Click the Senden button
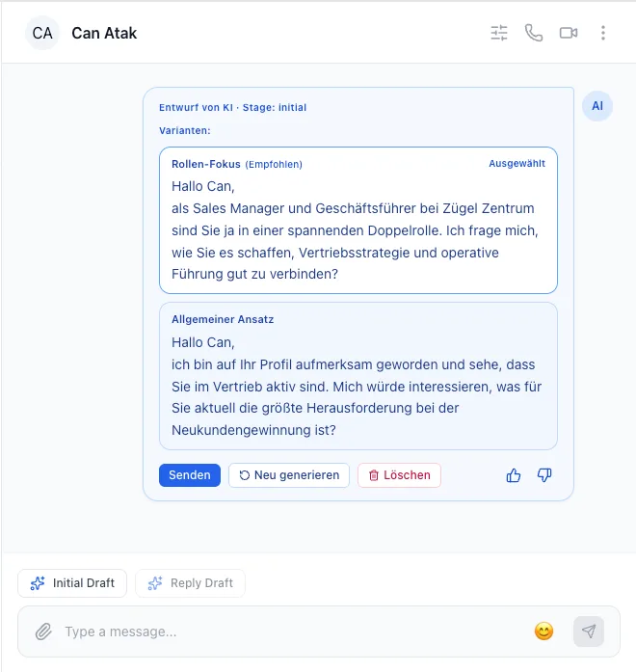636x672 pixels. coord(190,475)
